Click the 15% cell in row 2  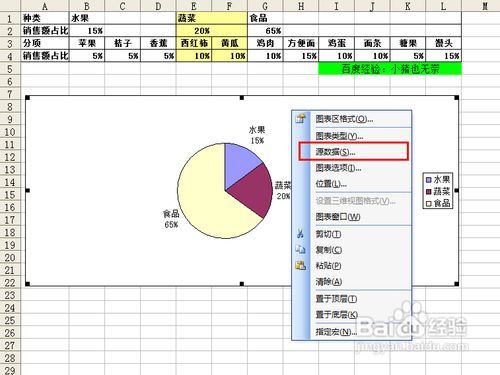(x=87, y=31)
